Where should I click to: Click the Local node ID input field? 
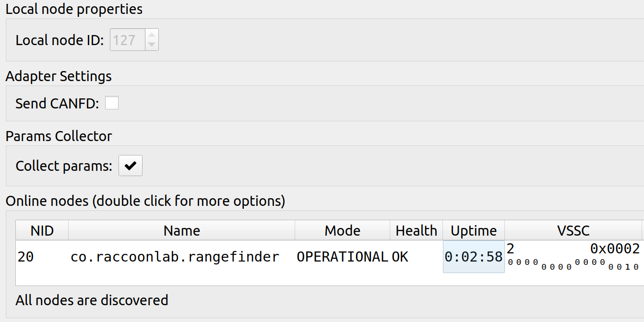[128, 40]
